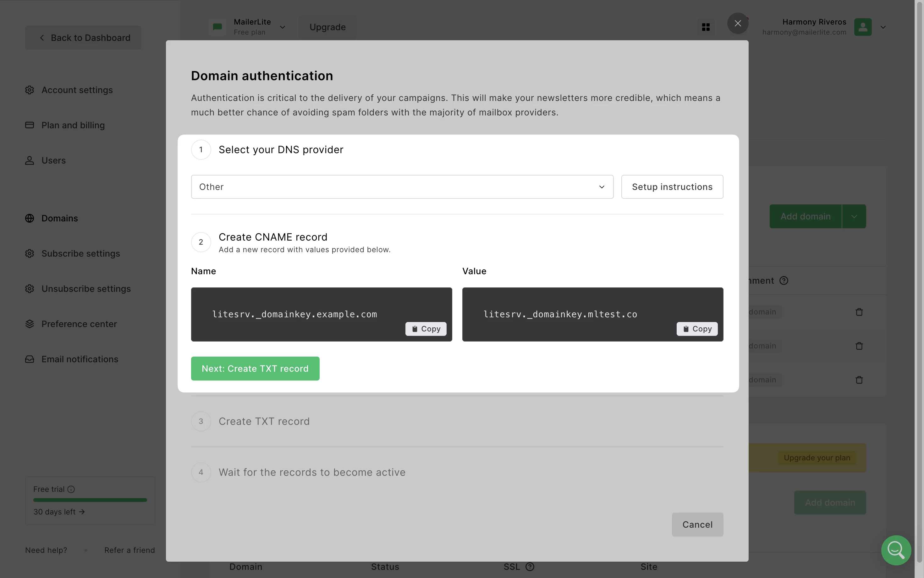Image resolution: width=924 pixels, height=578 pixels.
Task: Copy the CNAME Name value
Action: point(426,329)
